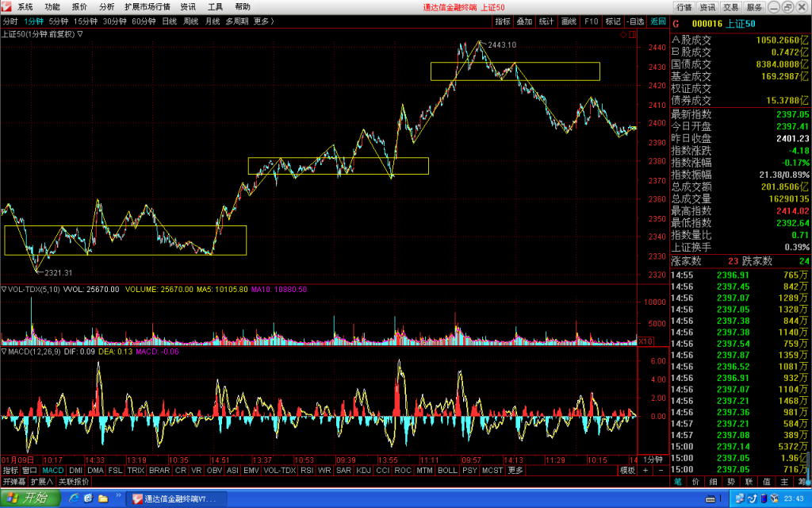This screenshot has width=812, height=508.
Task: Switch chart period to 日线
Action: [169, 21]
